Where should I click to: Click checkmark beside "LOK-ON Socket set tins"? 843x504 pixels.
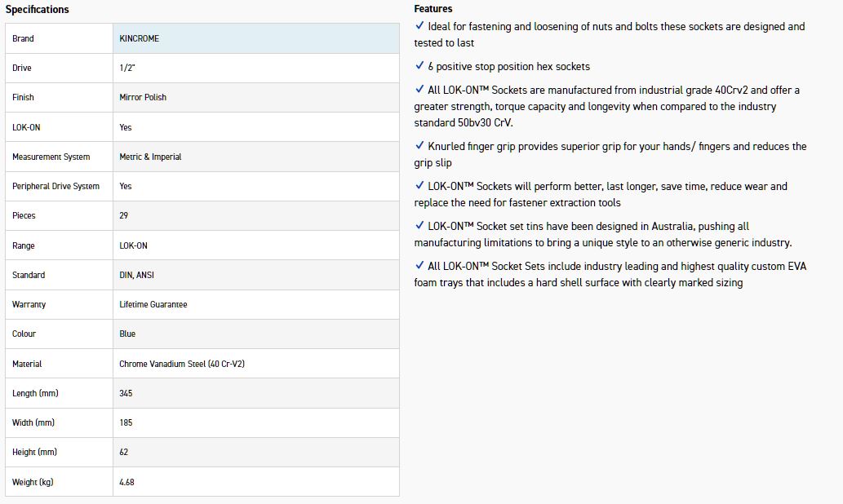(x=419, y=226)
